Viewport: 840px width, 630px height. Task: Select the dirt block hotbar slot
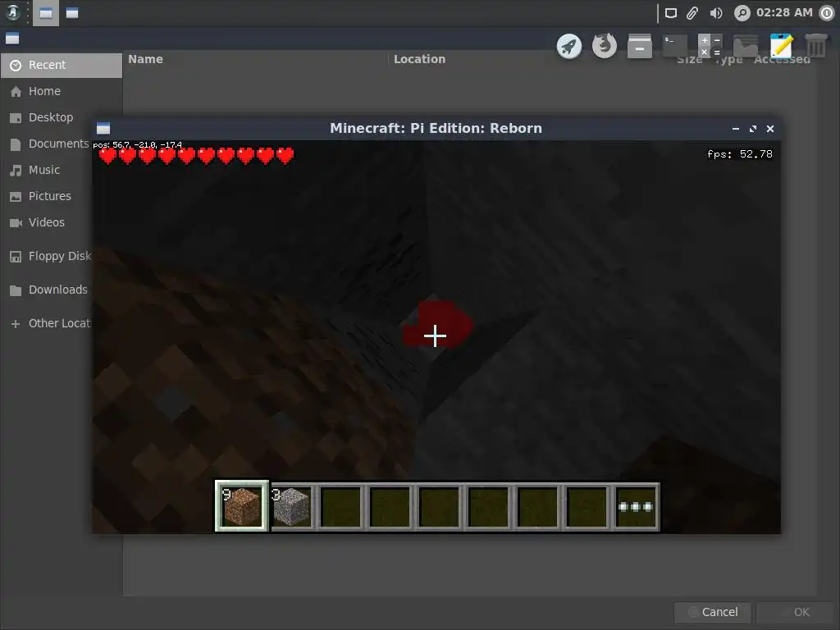click(x=242, y=505)
